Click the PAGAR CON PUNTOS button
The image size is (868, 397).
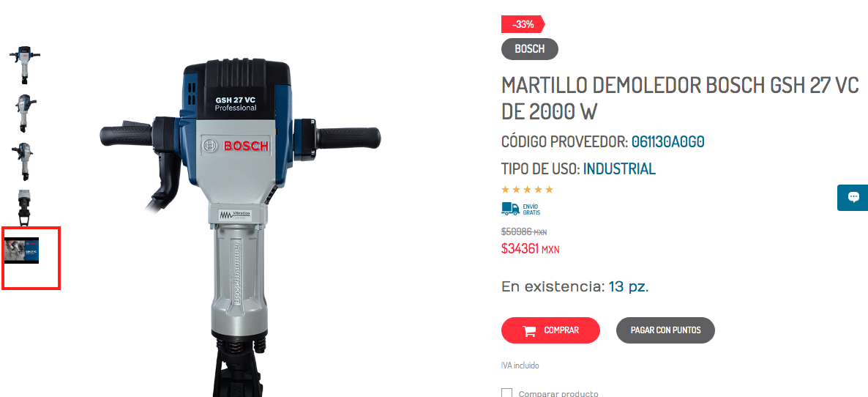(665, 330)
